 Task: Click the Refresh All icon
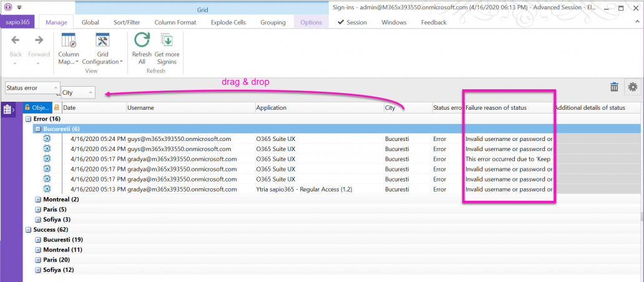pyautogui.click(x=142, y=41)
